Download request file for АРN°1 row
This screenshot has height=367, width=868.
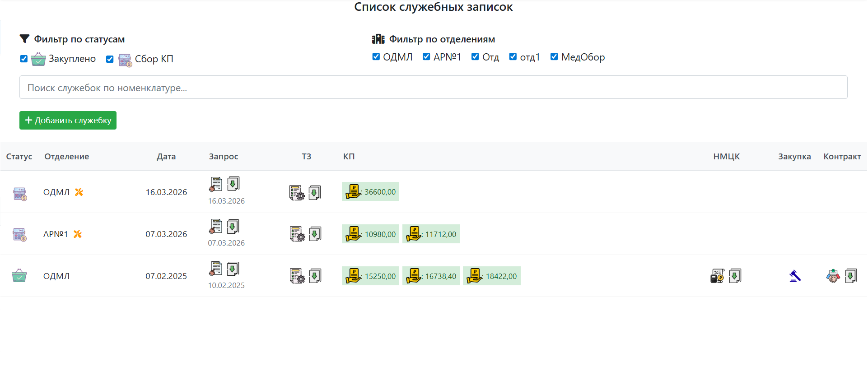[233, 226]
